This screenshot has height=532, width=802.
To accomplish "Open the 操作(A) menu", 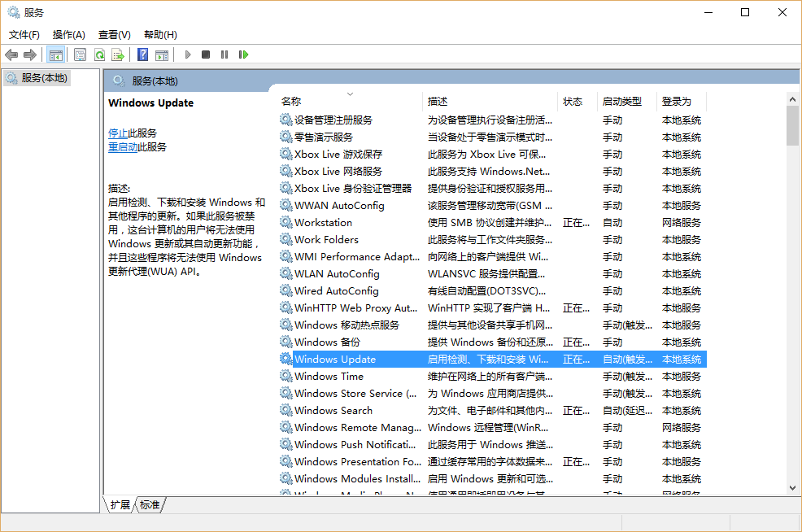I will point(69,35).
